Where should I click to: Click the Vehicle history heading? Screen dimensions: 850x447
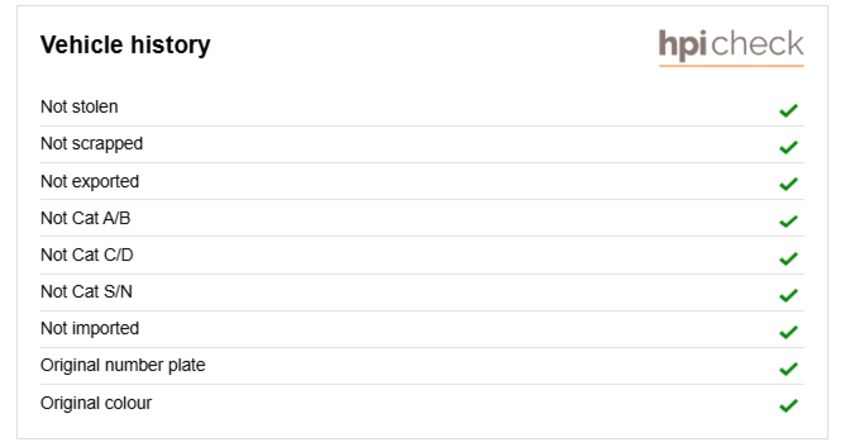[125, 45]
